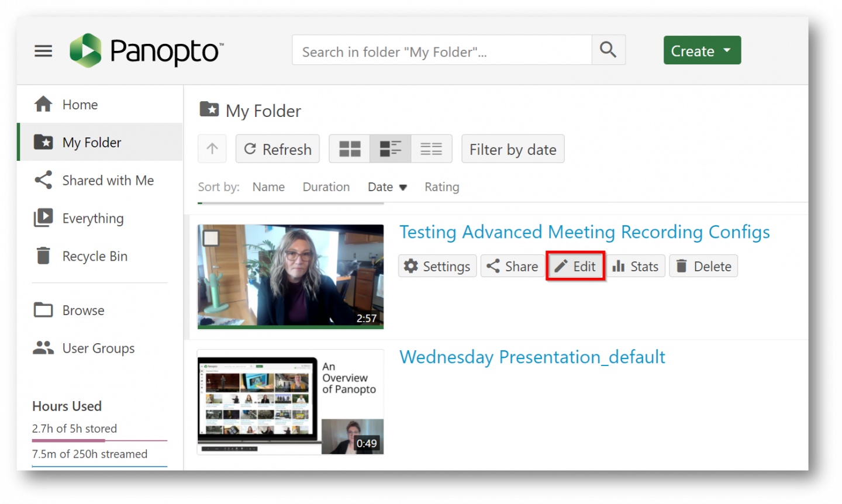Open Share options for Testing Advanced Meeting recording

coord(512,266)
